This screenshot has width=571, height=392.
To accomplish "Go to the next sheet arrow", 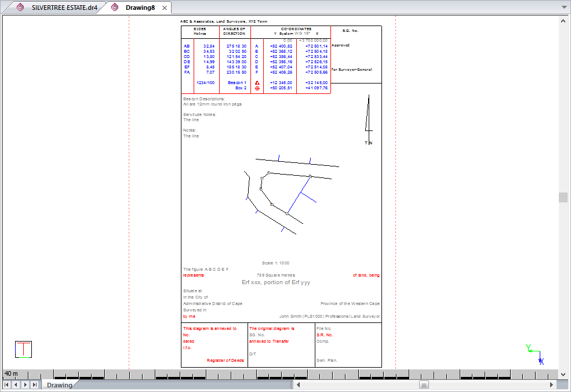I will (25, 384).
